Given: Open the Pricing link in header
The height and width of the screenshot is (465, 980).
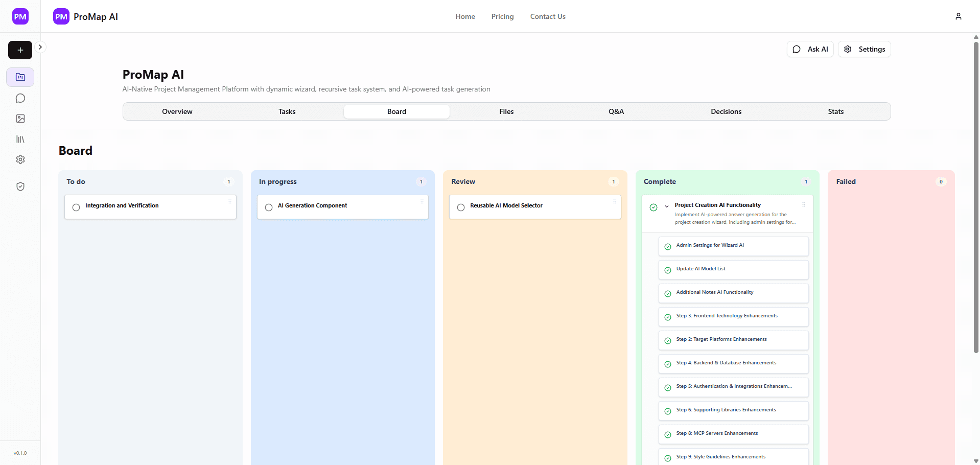Looking at the screenshot, I should [502, 16].
